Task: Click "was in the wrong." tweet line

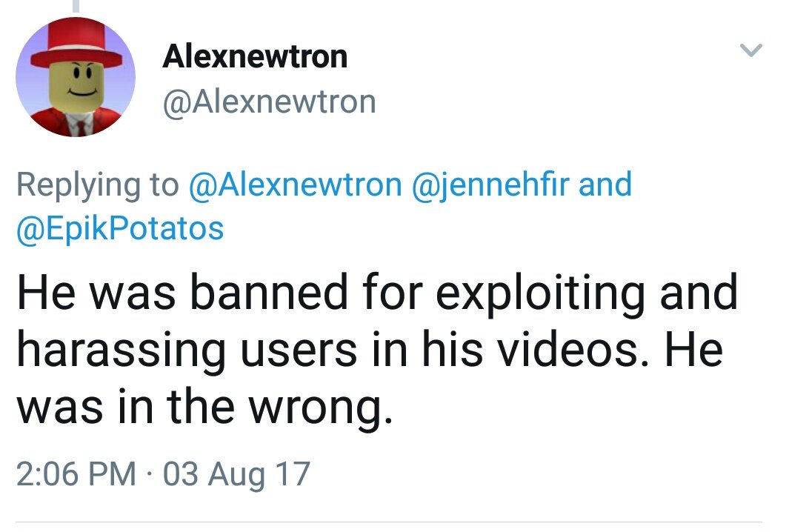Action: coord(204,408)
